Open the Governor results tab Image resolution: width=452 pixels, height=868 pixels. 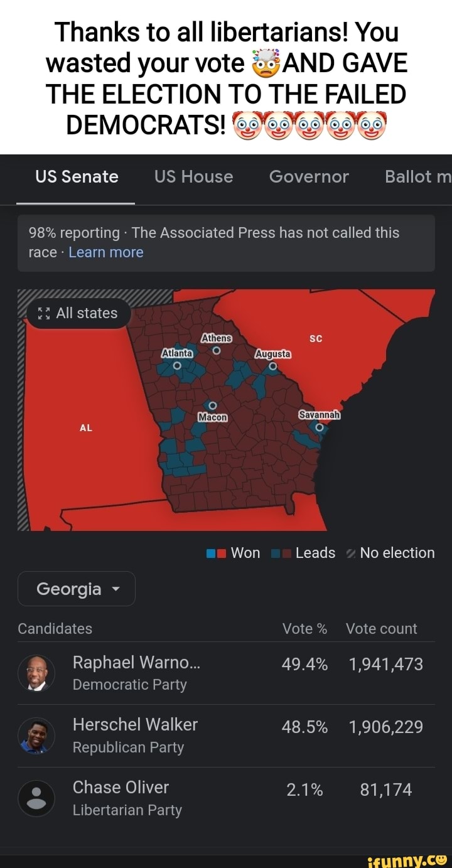tap(309, 177)
